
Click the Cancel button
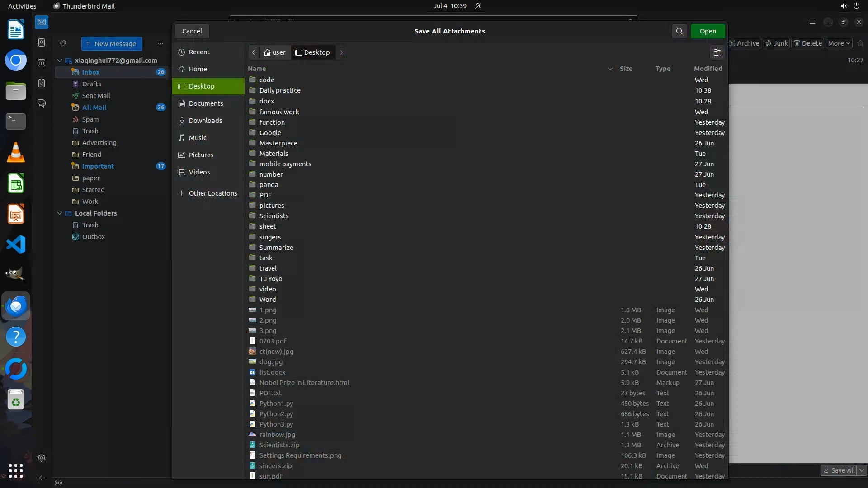pos(192,31)
